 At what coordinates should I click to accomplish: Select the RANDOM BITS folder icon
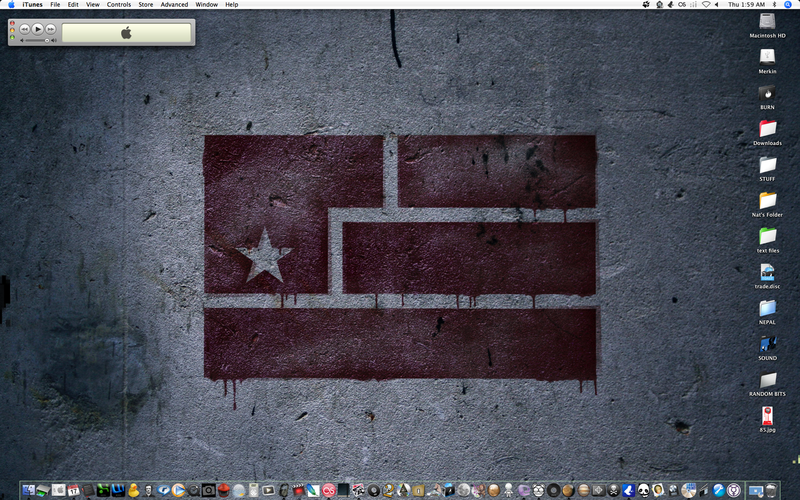[x=767, y=380]
